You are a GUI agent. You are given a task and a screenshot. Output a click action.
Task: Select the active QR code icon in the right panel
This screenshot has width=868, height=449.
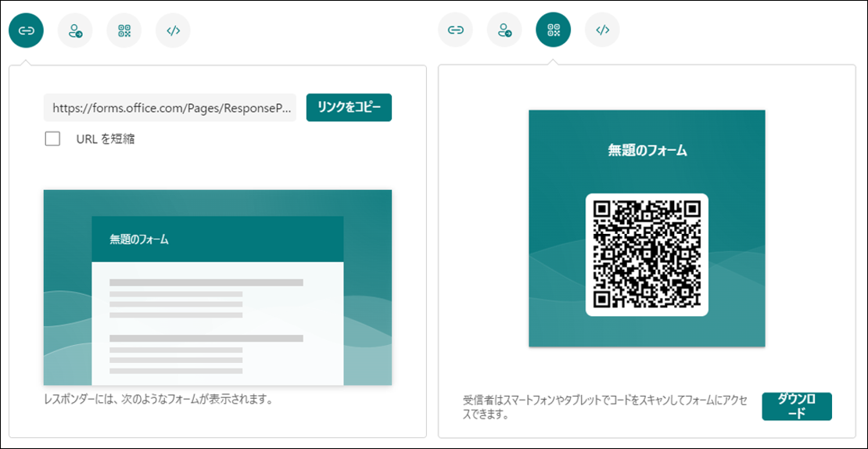(553, 30)
